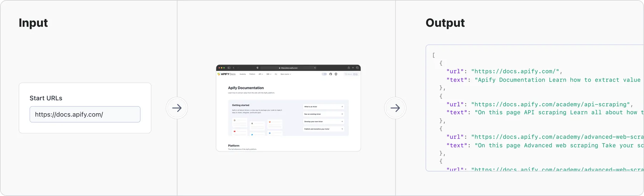Click the browser back arrow
This screenshot has height=196, width=644.
pyautogui.click(x=234, y=68)
